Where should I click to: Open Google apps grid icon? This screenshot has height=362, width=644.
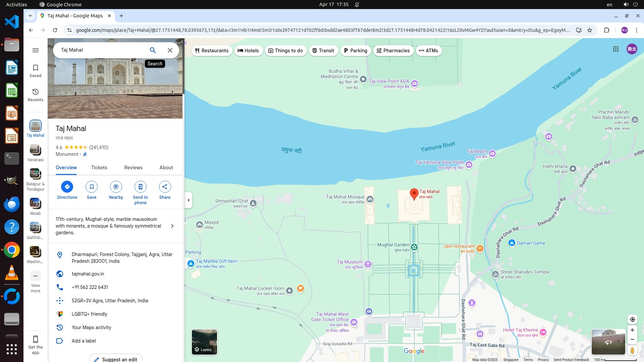615,49
